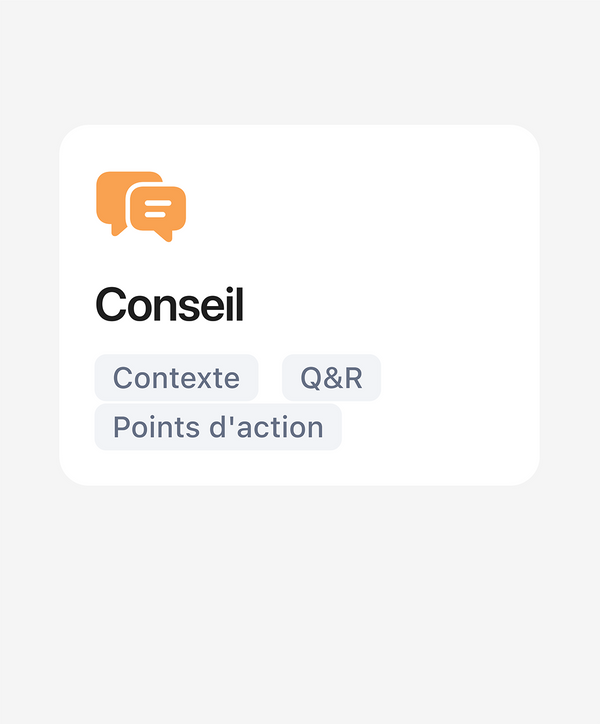This screenshot has height=724, width=600.
Task: Select the Q&R tag
Action: pos(331,378)
